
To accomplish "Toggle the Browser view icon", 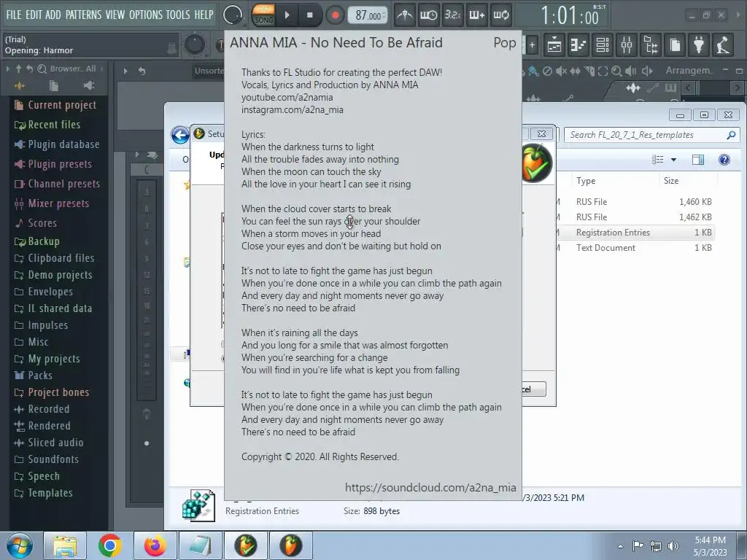I will [x=651, y=45].
